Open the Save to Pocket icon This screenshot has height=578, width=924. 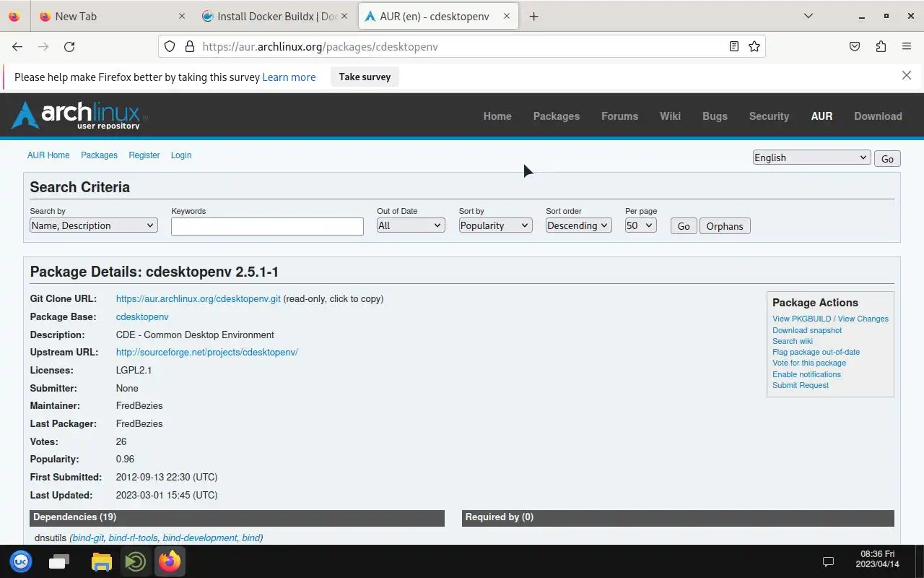coord(855,46)
